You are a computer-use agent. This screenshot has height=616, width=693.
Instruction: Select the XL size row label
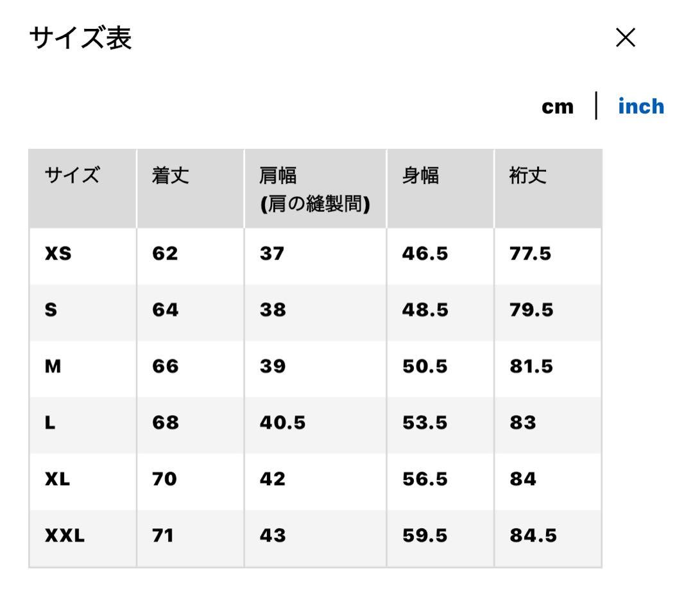(x=57, y=479)
